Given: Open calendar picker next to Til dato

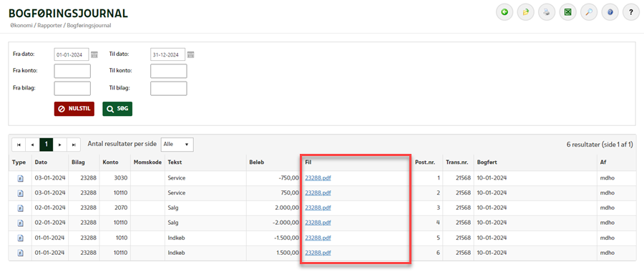Looking at the screenshot, I should pyautogui.click(x=190, y=54).
